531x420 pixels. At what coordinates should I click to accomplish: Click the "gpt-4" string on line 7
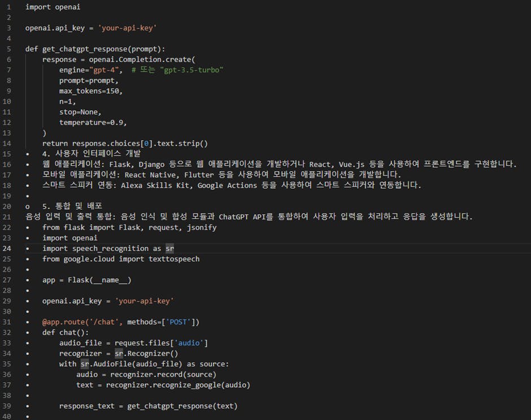(104, 70)
